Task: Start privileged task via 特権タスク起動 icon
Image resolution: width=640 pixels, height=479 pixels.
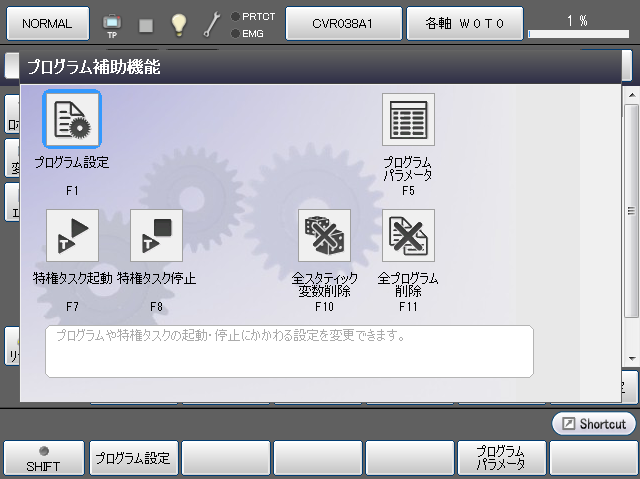Action: tap(71, 235)
